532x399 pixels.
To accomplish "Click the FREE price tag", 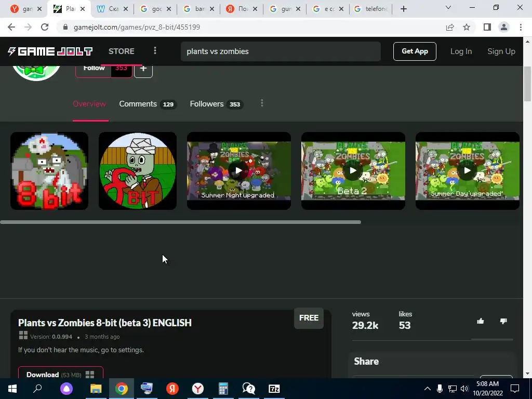I will [309, 318].
